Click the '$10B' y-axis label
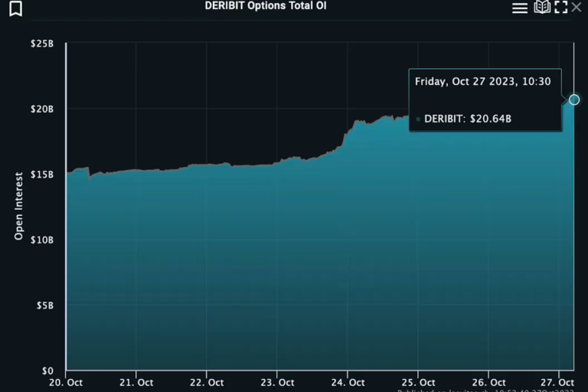The image size is (588, 392). tap(42, 240)
